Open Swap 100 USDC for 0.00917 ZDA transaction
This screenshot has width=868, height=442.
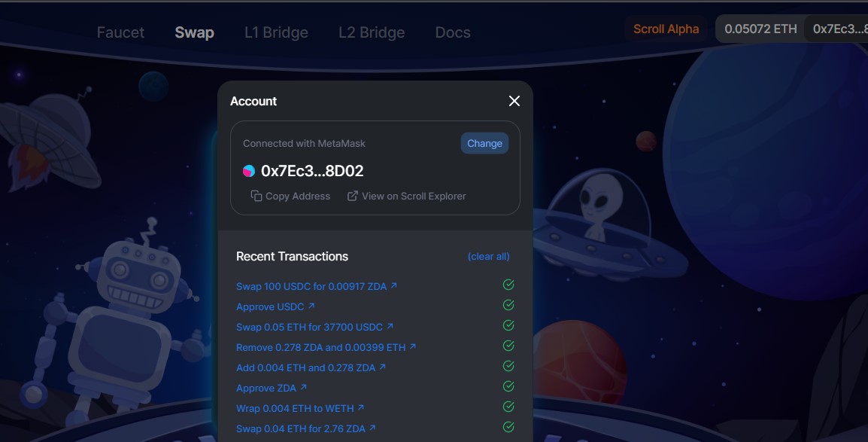coord(317,286)
